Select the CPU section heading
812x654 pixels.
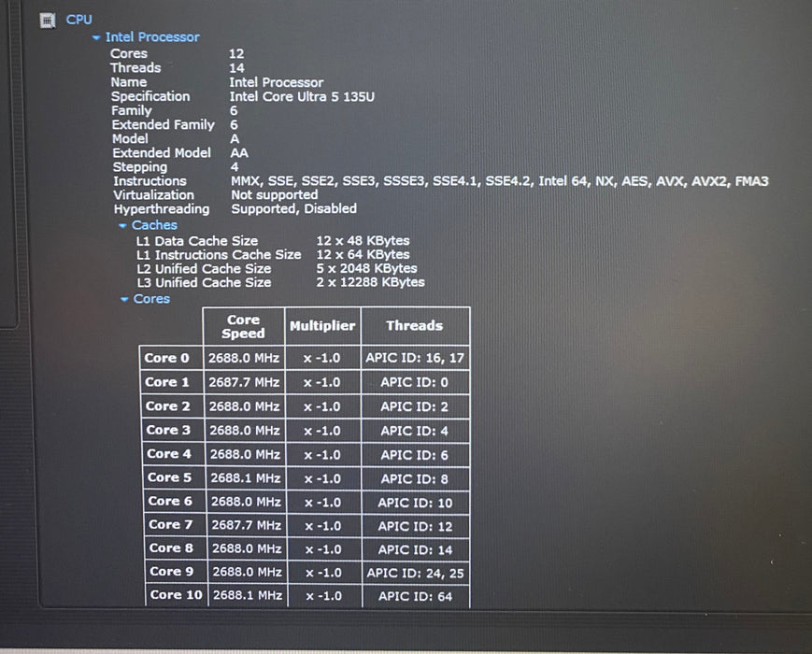click(x=79, y=20)
